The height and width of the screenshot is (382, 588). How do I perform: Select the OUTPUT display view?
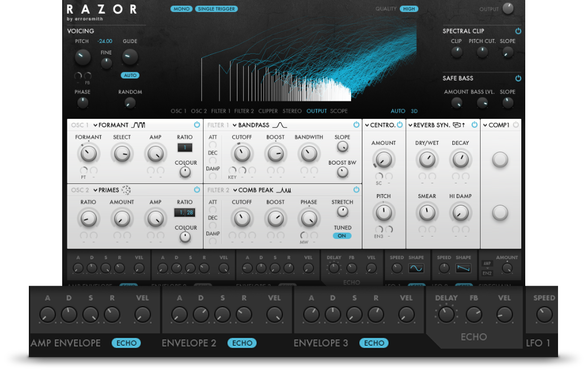(x=317, y=111)
